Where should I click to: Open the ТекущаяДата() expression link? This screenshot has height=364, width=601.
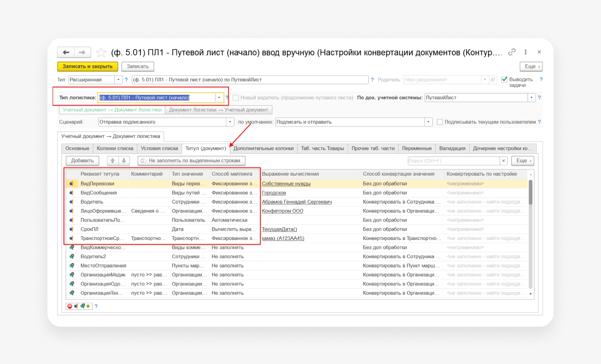(279, 229)
